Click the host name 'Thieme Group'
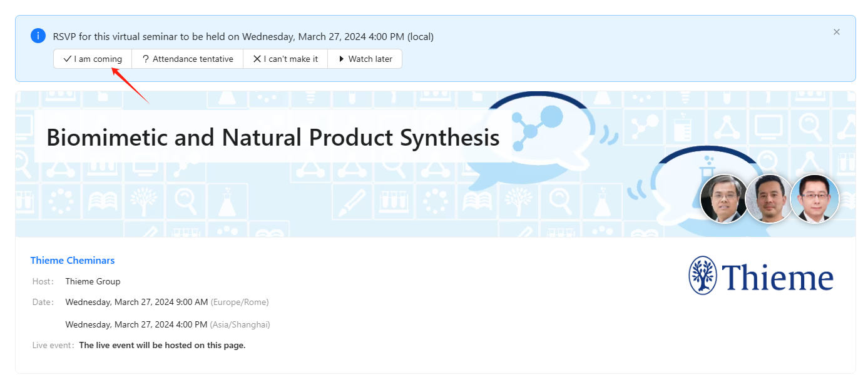Screen dimensions: 868x385 tap(93, 281)
